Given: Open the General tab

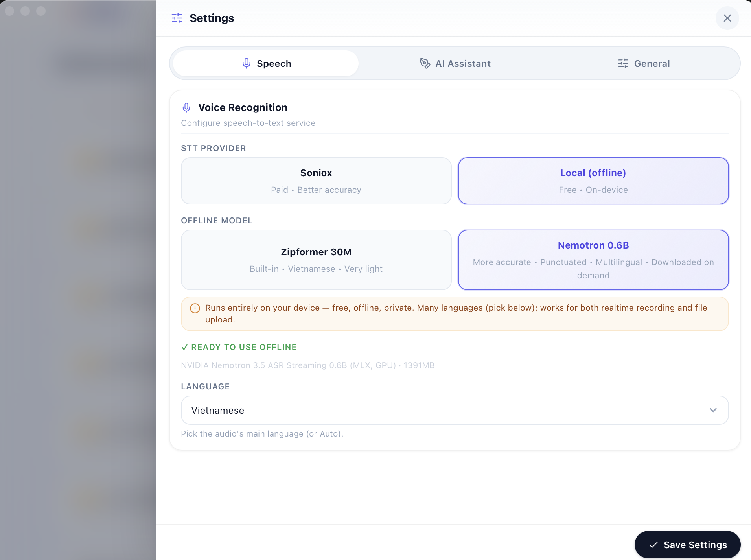Looking at the screenshot, I should tap(644, 63).
